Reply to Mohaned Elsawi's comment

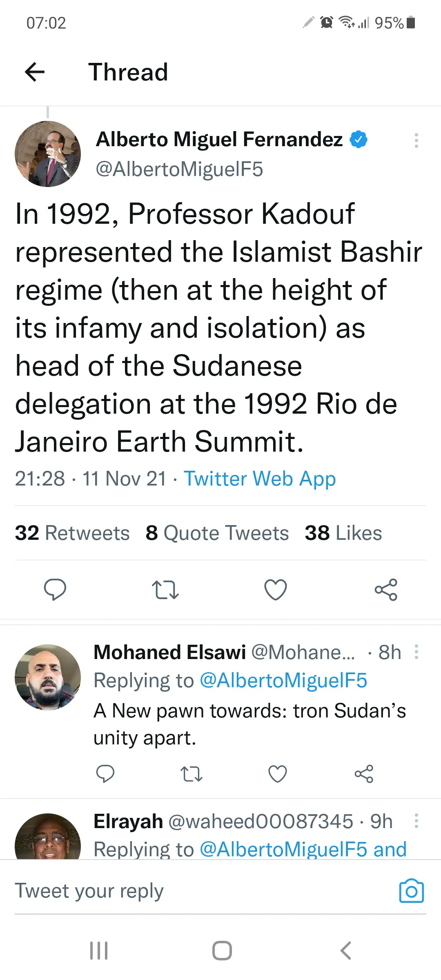coord(105,774)
